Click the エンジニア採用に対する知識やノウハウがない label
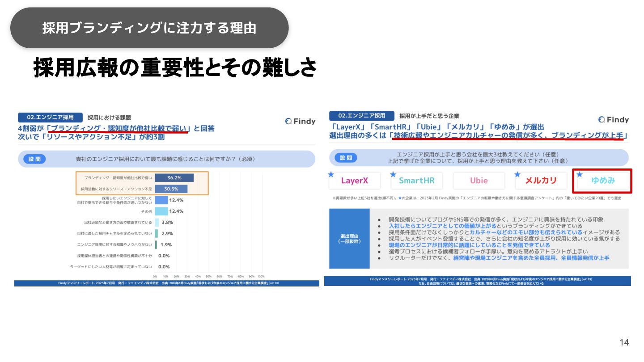 [x=114, y=244]
